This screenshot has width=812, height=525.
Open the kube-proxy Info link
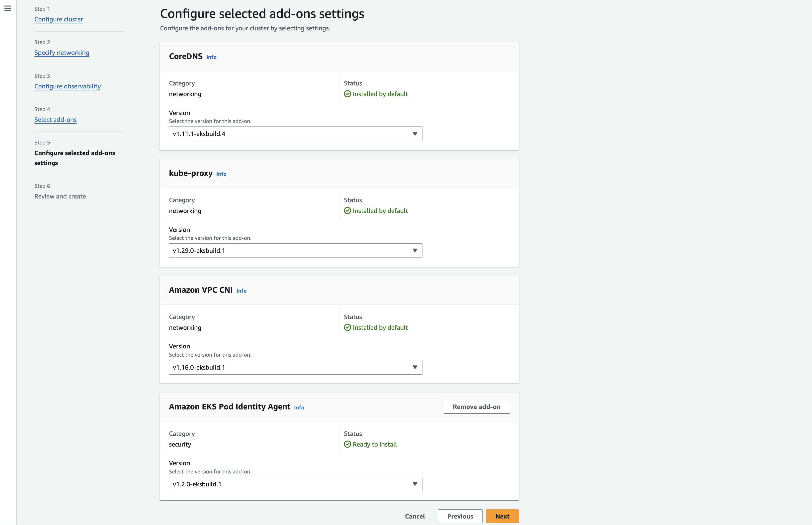pos(221,174)
